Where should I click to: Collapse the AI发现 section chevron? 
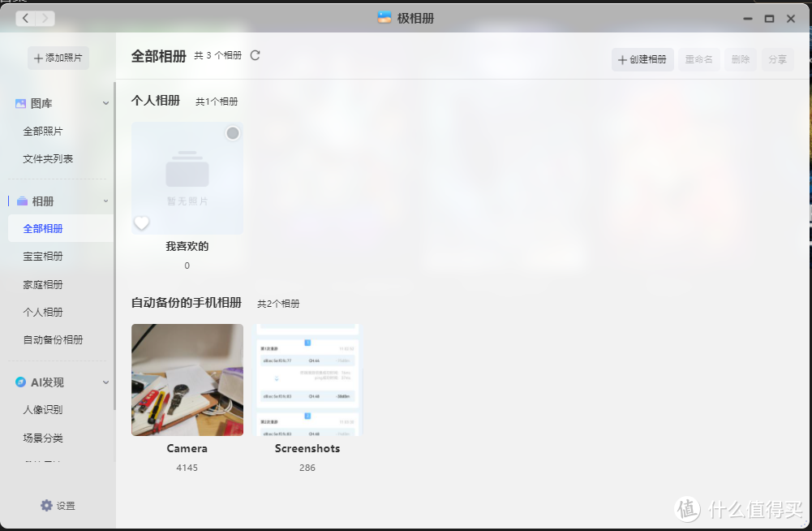pyautogui.click(x=105, y=382)
